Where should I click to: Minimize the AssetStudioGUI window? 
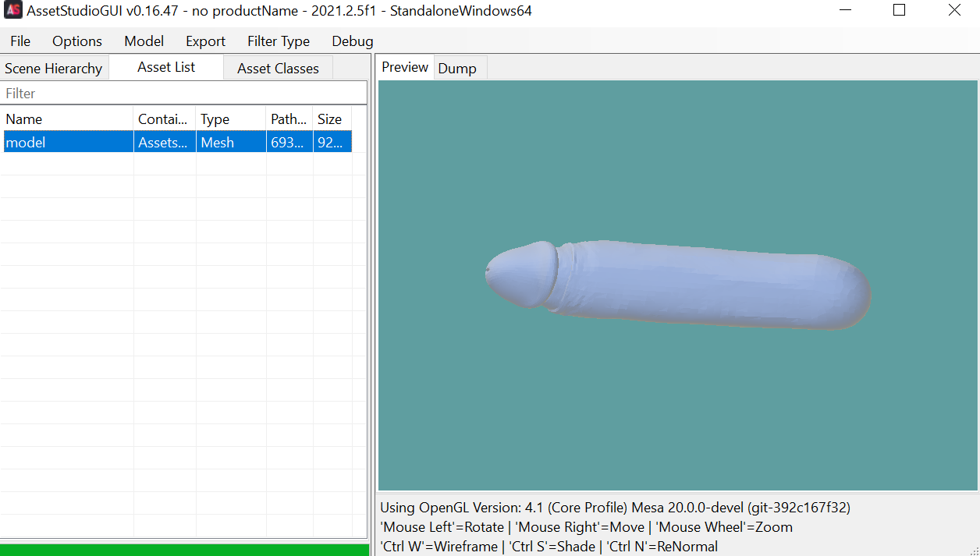coord(845,11)
